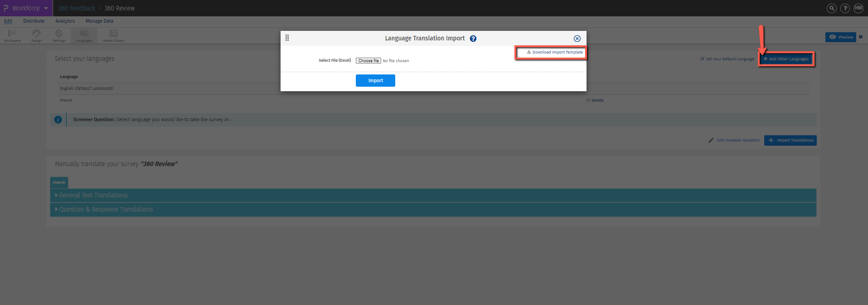Viewport: 868px width, 305px height.
Task: Click Edit Screener Question link
Action: point(734,140)
